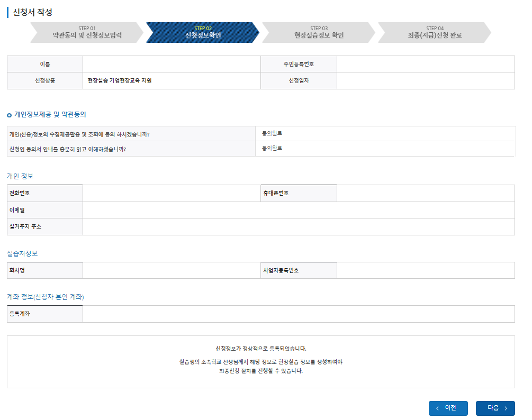Click the 실습생의 소속학교 선생님께서 notice line

pyautogui.click(x=260, y=362)
